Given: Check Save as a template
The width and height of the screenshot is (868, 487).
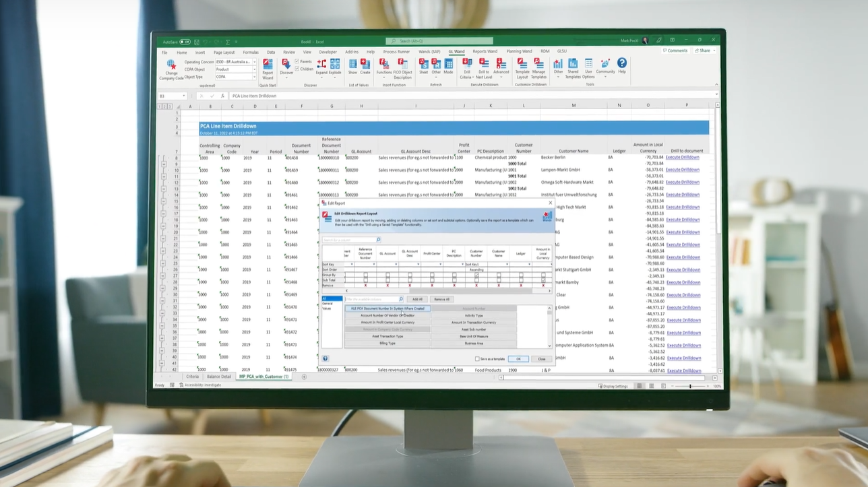Looking at the screenshot, I should (x=477, y=359).
